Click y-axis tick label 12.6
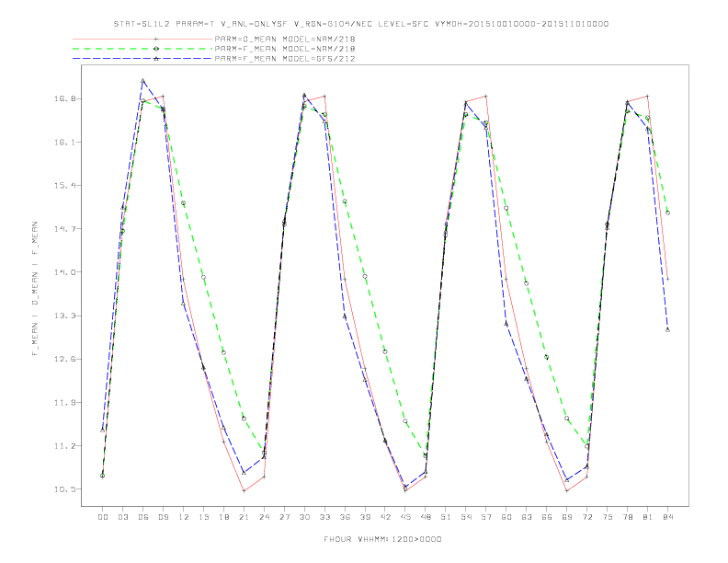Viewport: 728px width, 563px height. point(64,359)
